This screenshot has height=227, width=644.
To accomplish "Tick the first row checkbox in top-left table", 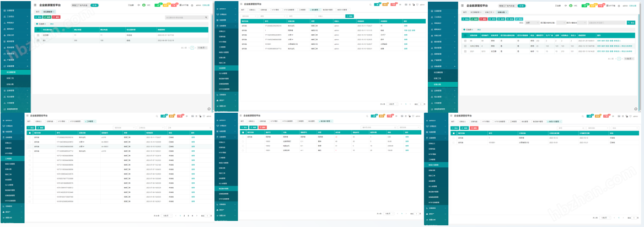I will click(x=38, y=35).
